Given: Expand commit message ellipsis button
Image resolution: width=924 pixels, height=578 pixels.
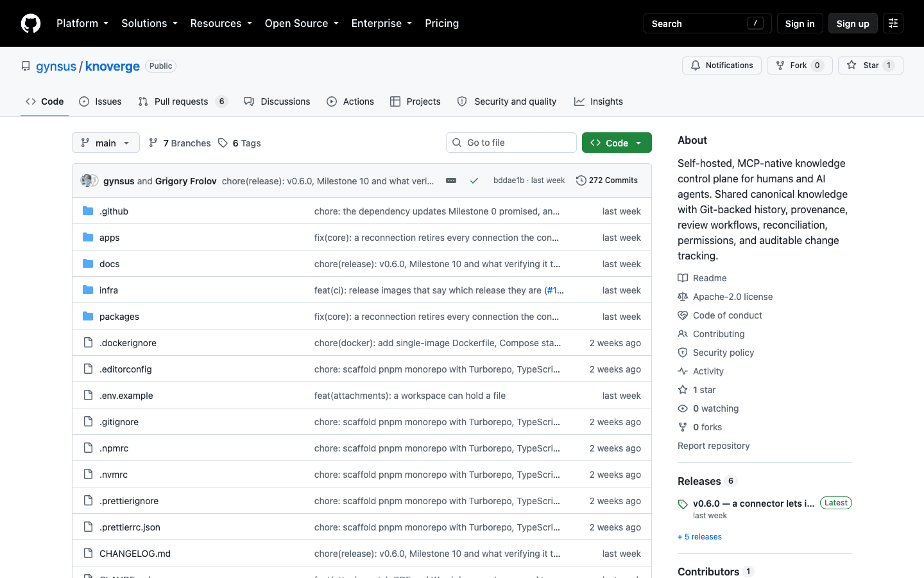Looking at the screenshot, I should (451, 180).
